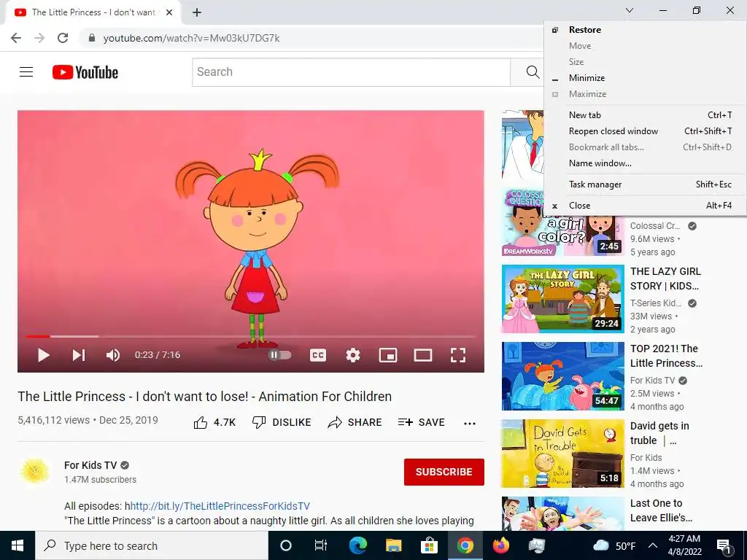Open the tab search chevron in title bar
The width and height of the screenshot is (747, 560).
(x=629, y=10)
